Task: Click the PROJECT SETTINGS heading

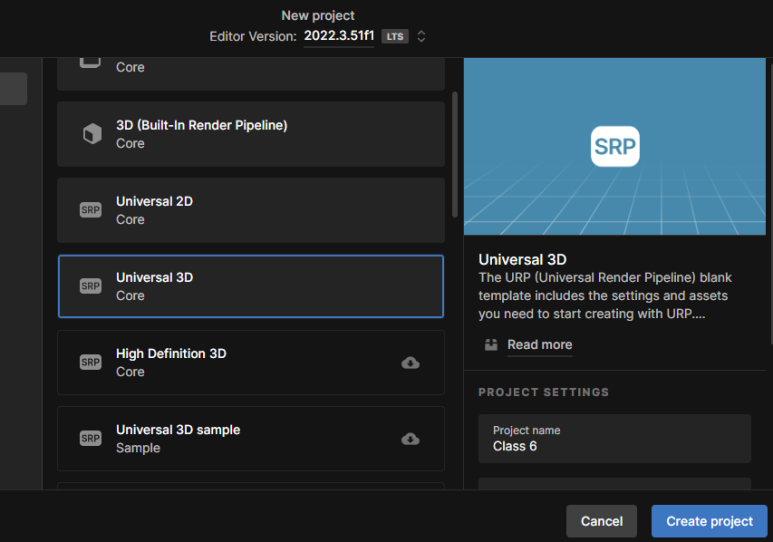Action: click(x=544, y=392)
